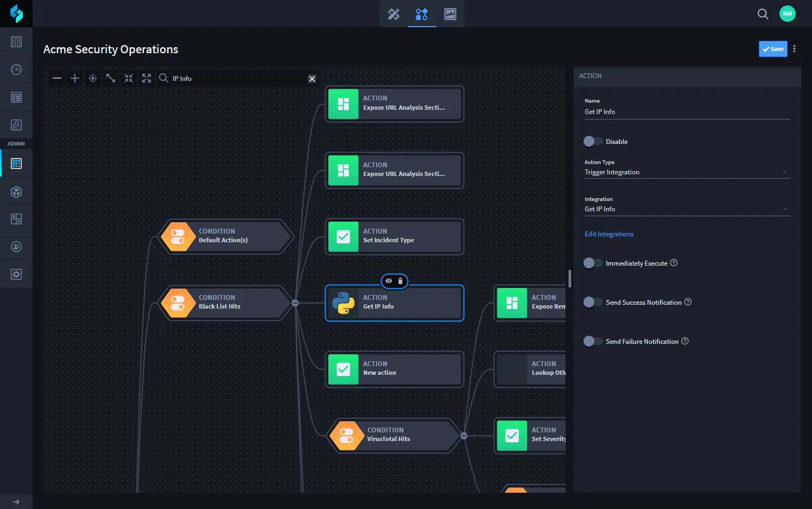812x509 pixels.
Task: Open the three-dot menu beside Save
Action: (x=795, y=49)
